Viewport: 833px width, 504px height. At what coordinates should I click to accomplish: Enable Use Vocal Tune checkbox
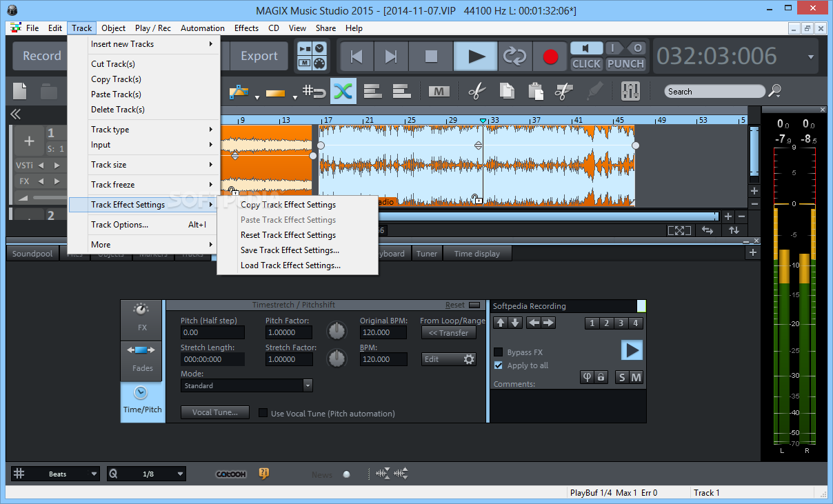pyautogui.click(x=263, y=414)
